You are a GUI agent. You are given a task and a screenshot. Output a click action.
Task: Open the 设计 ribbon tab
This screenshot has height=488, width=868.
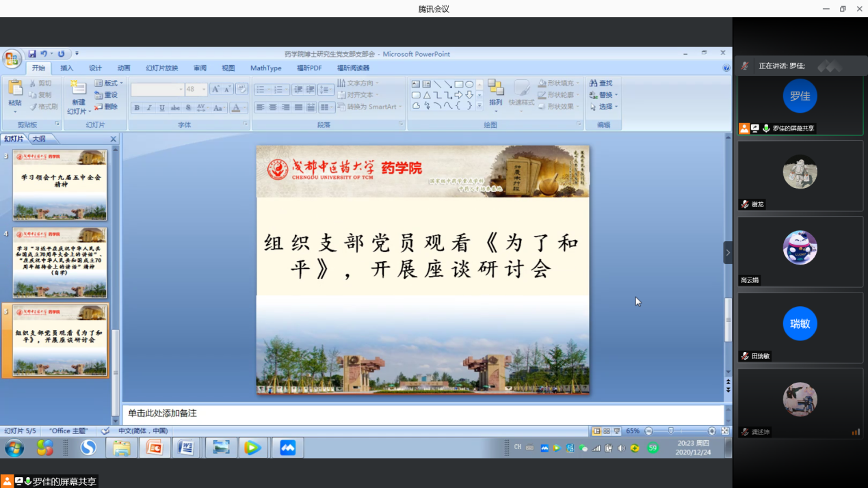[x=95, y=68]
